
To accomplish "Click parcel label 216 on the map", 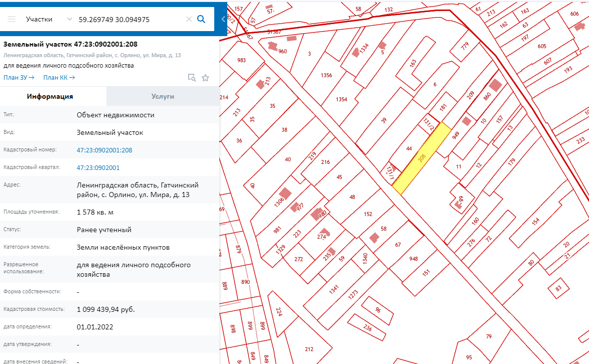I will pyautogui.click(x=325, y=162).
